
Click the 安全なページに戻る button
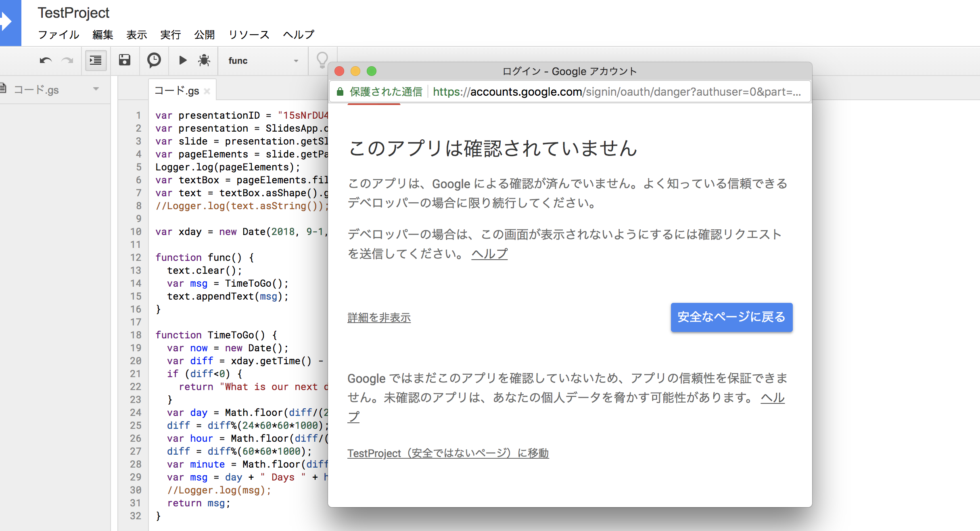731,317
